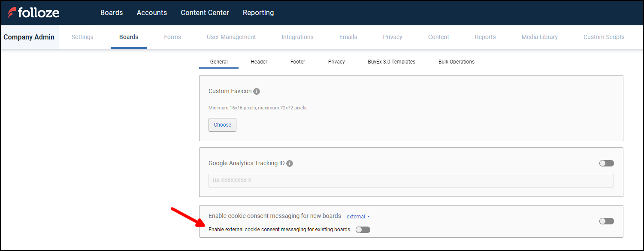Open the Custom Favicon info tooltip icon
This screenshot has height=251, width=644.
click(257, 91)
